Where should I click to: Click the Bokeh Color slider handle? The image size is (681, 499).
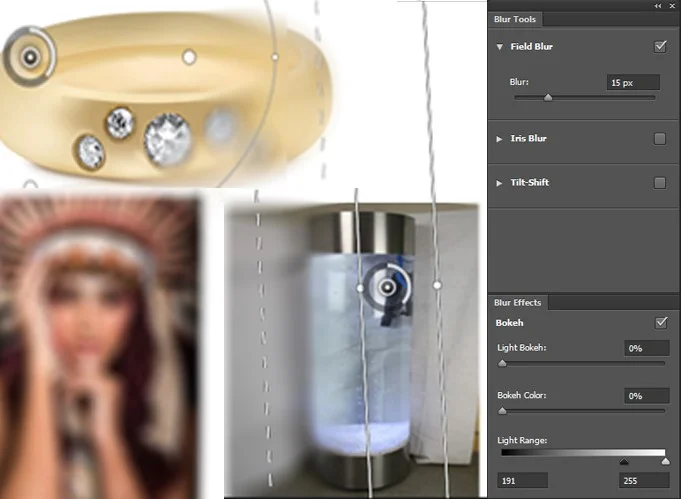click(502, 411)
